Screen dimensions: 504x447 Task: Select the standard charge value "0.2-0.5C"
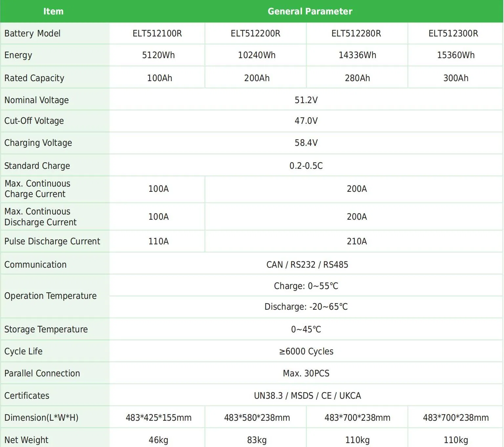tap(306, 166)
